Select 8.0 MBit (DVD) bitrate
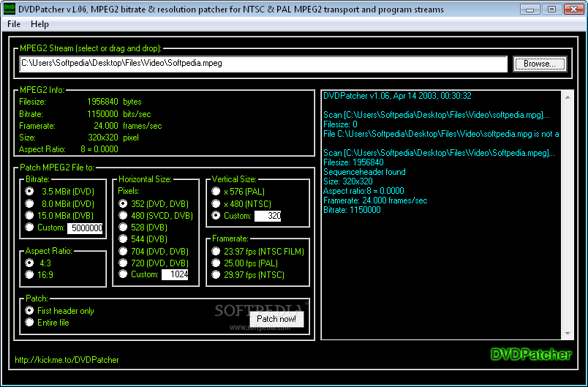The width and height of the screenshot is (588, 387). click(x=60, y=204)
